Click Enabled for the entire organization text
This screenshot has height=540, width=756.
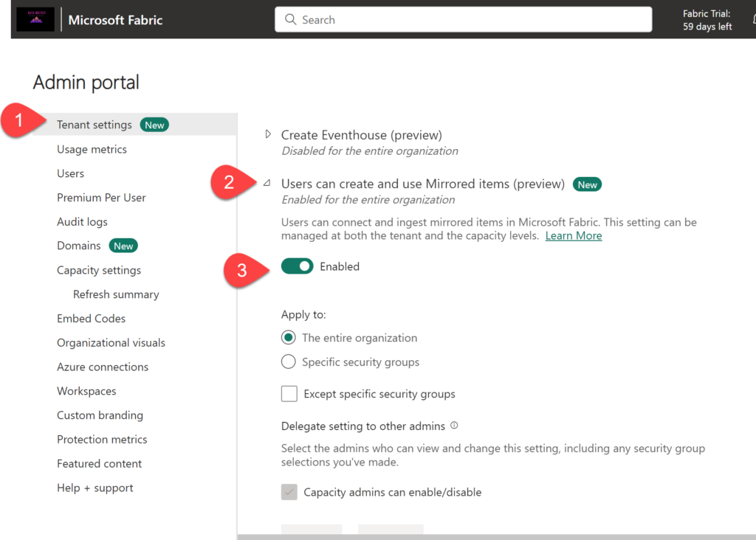click(x=368, y=199)
